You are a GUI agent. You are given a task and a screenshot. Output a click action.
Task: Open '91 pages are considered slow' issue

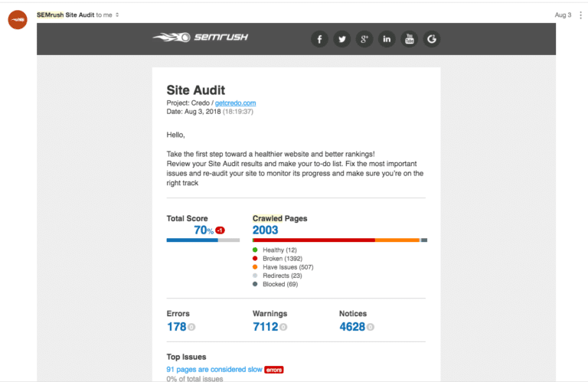214,369
